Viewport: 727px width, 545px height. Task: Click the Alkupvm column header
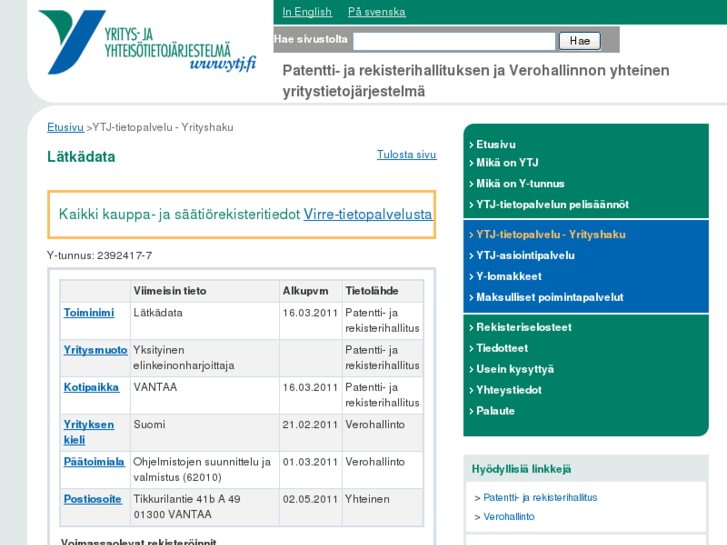pos(306,291)
